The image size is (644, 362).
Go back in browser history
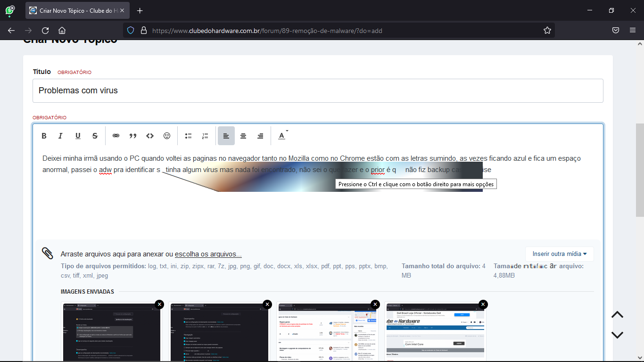[x=11, y=30]
